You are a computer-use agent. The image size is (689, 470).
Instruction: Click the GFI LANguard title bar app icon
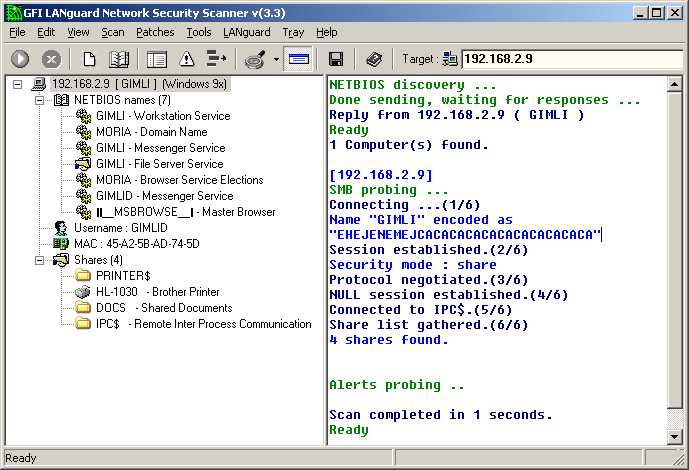click(13, 13)
